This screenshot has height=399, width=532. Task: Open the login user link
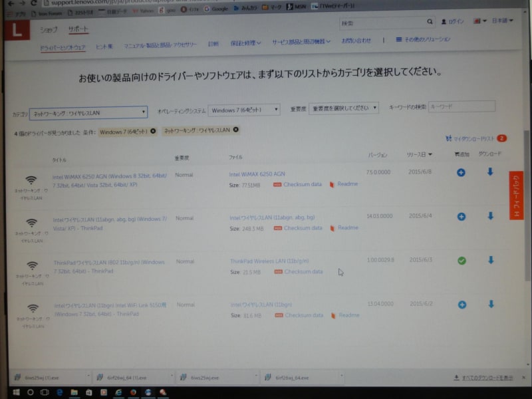(x=452, y=21)
